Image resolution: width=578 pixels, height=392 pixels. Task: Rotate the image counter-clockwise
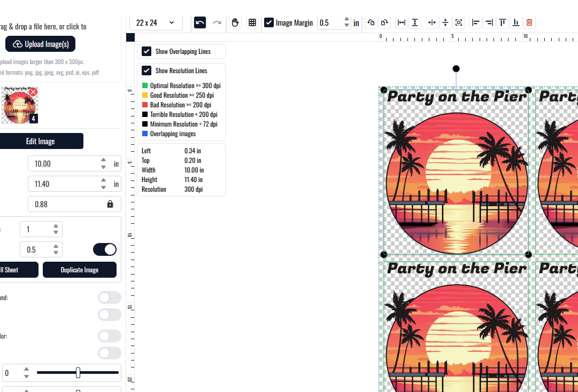point(371,22)
